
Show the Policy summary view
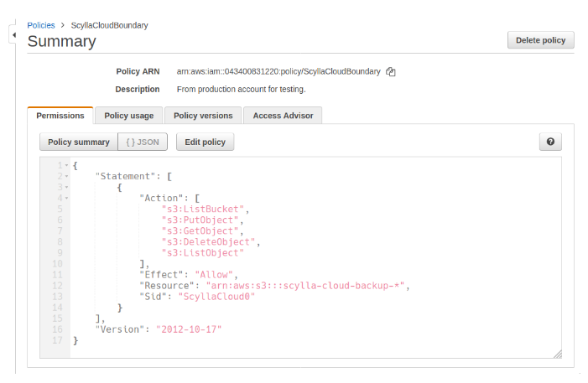[x=79, y=142]
